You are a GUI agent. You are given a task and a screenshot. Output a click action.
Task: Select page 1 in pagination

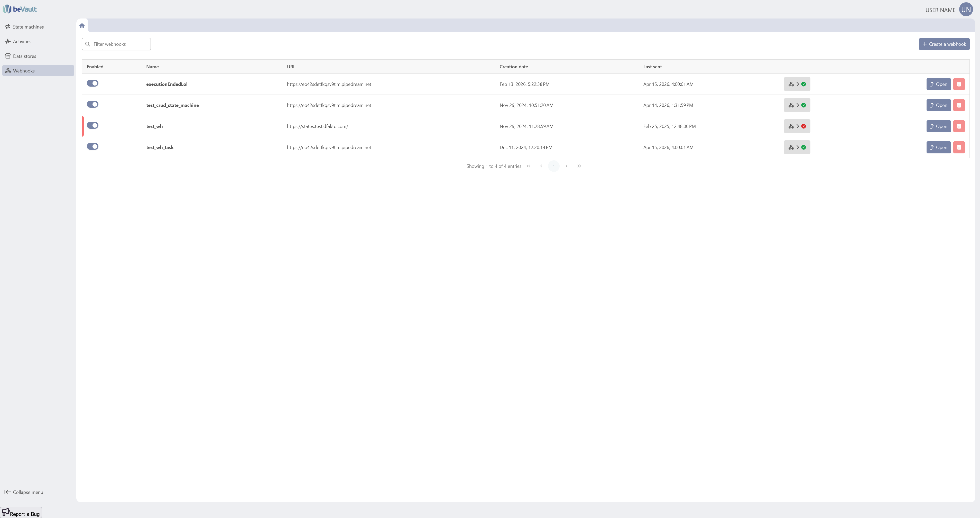(553, 166)
